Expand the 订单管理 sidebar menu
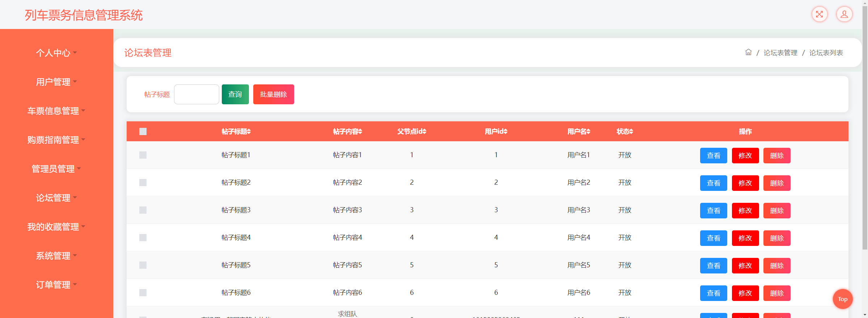The height and width of the screenshot is (318, 868). [x=56, y=285]
